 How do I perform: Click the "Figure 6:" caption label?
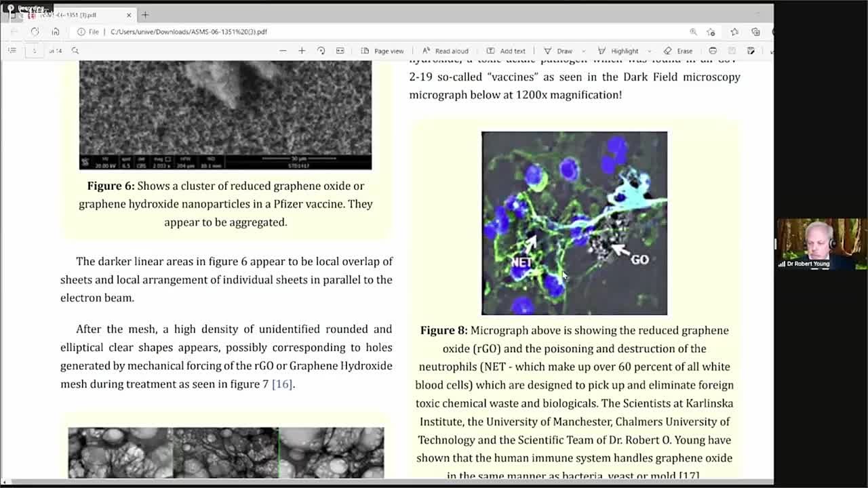pos(111,186)
